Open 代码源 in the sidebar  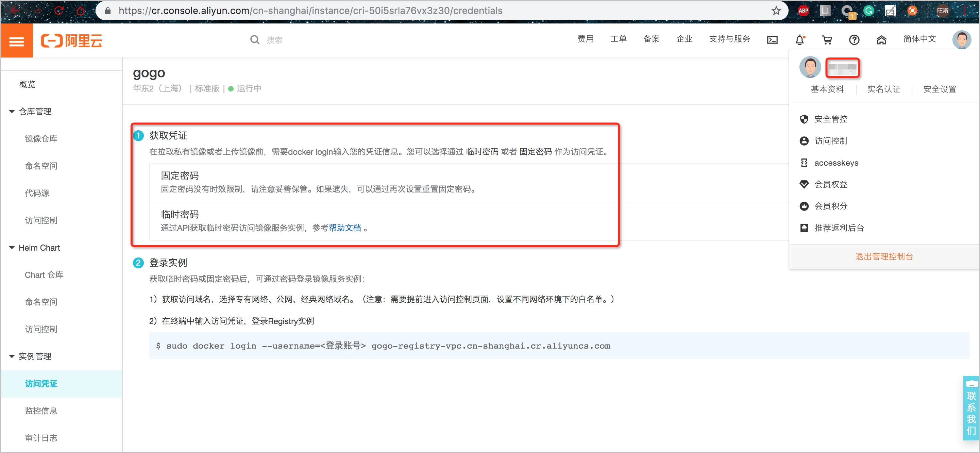coord(37,193)
